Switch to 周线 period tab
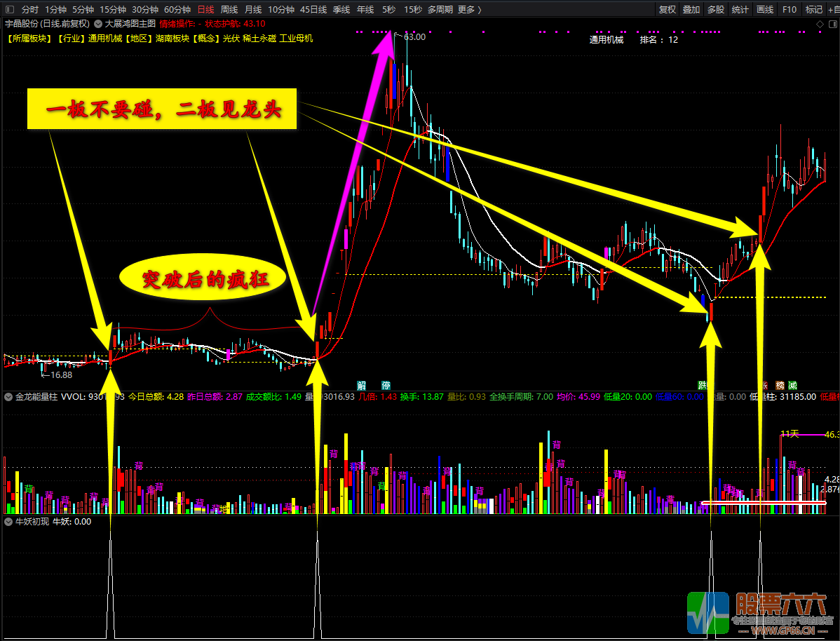Image resolution: width=840 pixels, height=641 pixels. coord(229,10)
